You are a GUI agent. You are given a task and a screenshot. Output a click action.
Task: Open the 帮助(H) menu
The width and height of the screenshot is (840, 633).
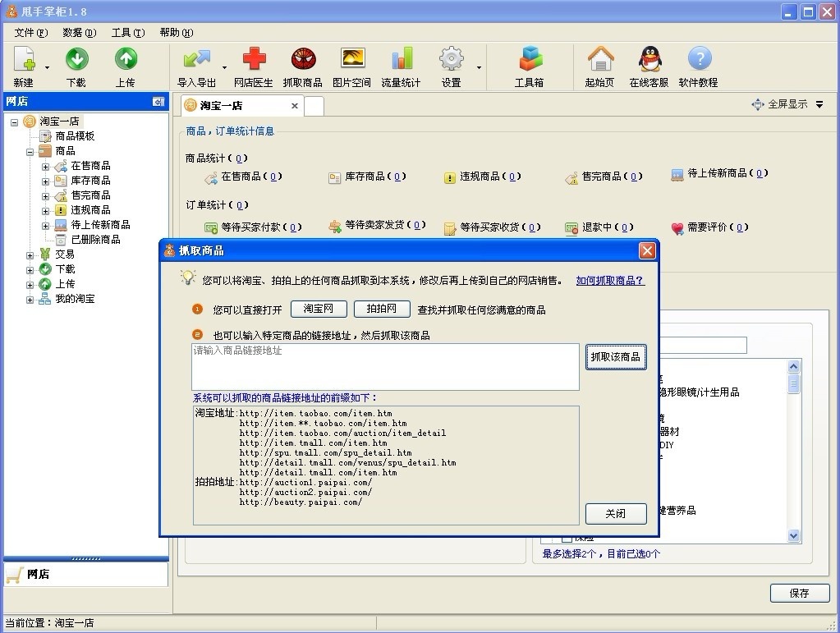(x=177, y=33)
